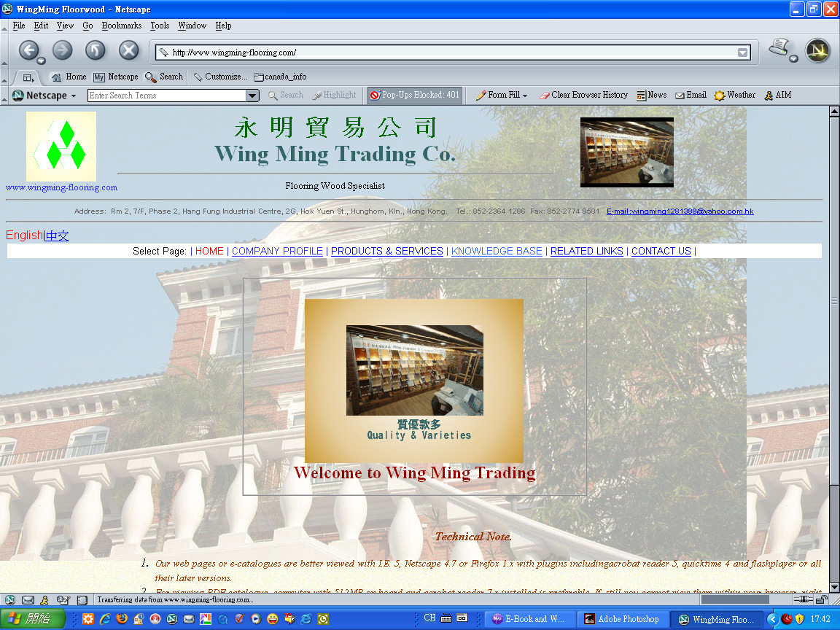The height and width of the screenshot is (630, 840).
Task: Open the Form Fill dropdown arrow
Action: click(526, 95)
